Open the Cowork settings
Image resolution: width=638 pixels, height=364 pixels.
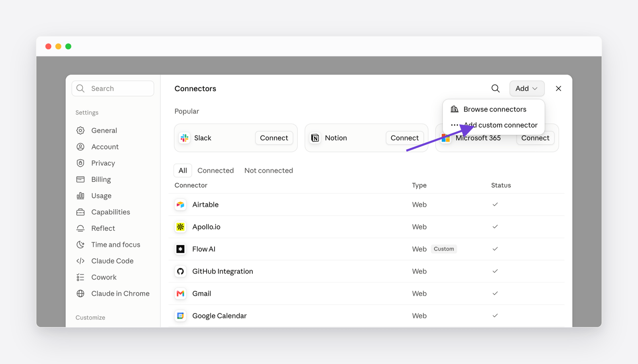pyautogui.click(x=104, y=277)
